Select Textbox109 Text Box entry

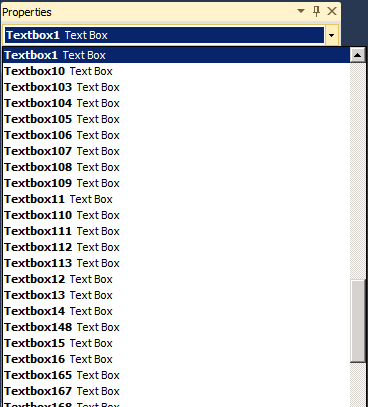pyautogui.click(x=176, y=183)
